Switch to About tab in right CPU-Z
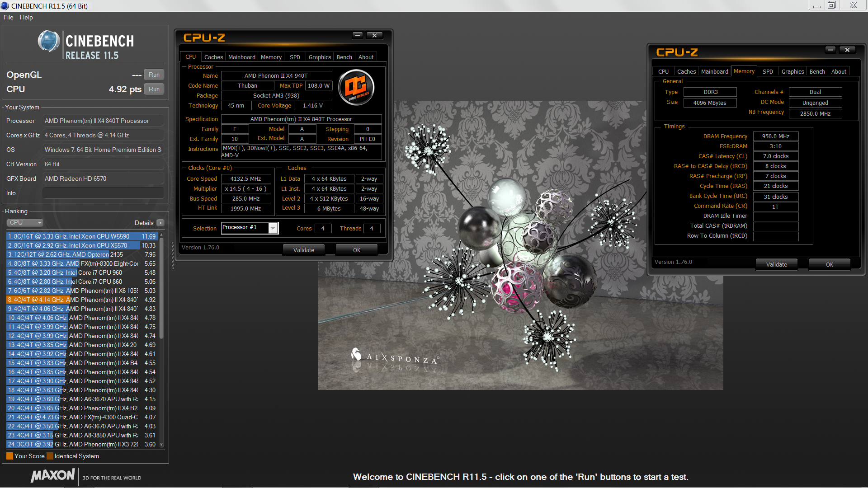Image resolution: width=868 pixels, height=488 pixels. tap(839, 72)
